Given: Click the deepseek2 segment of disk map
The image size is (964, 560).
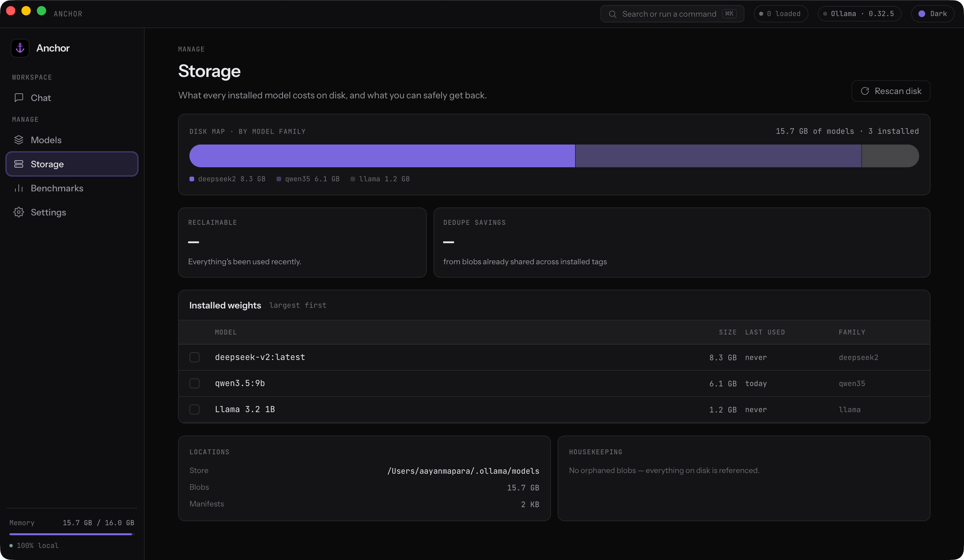Looking at the screenshot, I should (382, 156).
